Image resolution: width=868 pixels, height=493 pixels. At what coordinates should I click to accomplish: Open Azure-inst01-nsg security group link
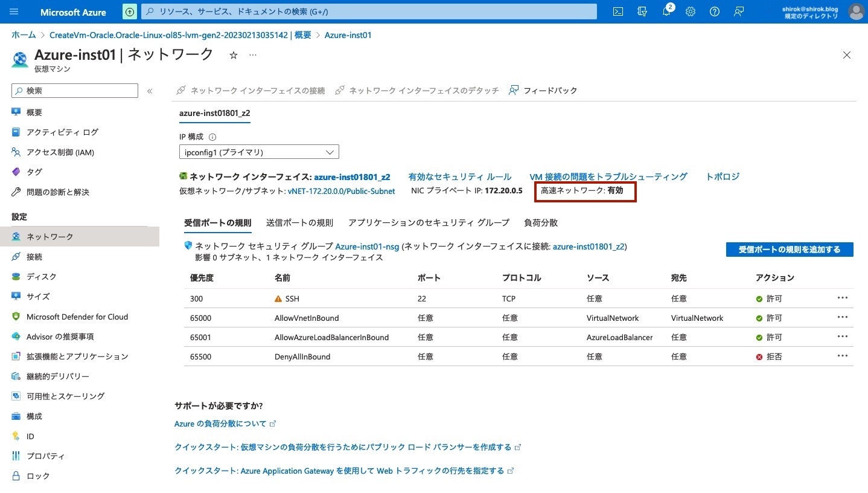(368, 246)
